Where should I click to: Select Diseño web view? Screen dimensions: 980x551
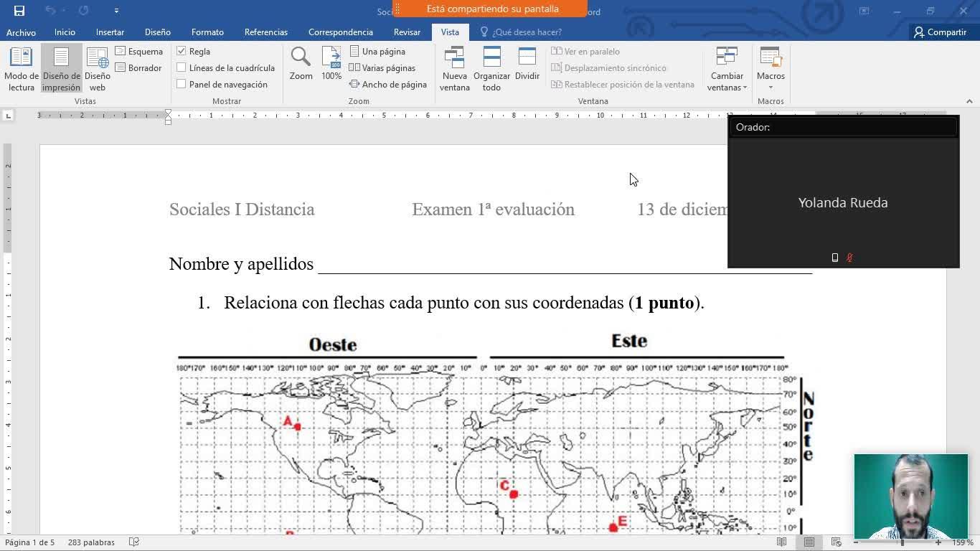pos(98,69)
